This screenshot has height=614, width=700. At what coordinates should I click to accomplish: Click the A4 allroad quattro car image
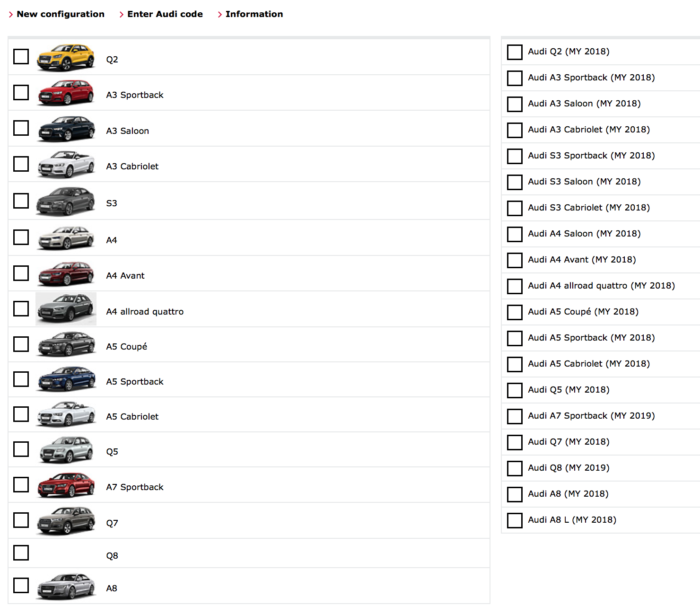(x=66, y=309)
